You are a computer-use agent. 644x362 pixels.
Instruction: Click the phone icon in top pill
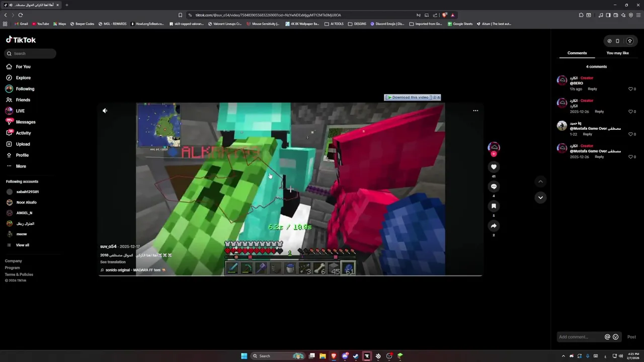pos(618,41)
